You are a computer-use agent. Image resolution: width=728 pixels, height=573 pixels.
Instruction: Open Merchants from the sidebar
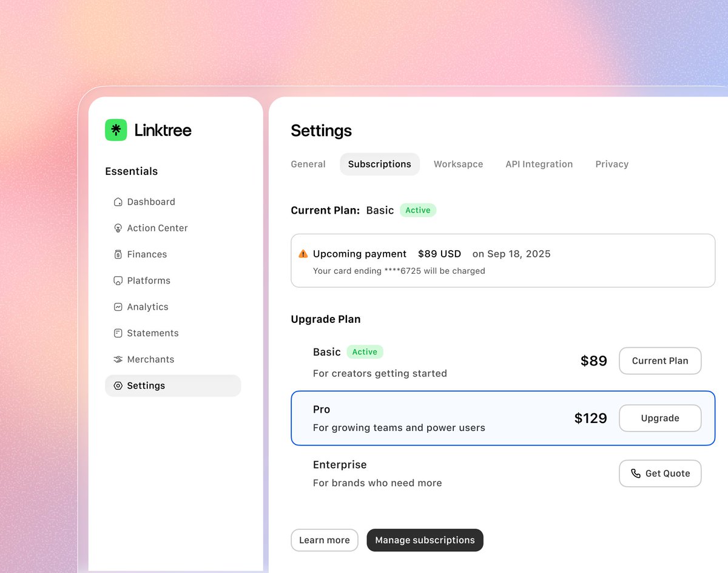tap(173, 359)
